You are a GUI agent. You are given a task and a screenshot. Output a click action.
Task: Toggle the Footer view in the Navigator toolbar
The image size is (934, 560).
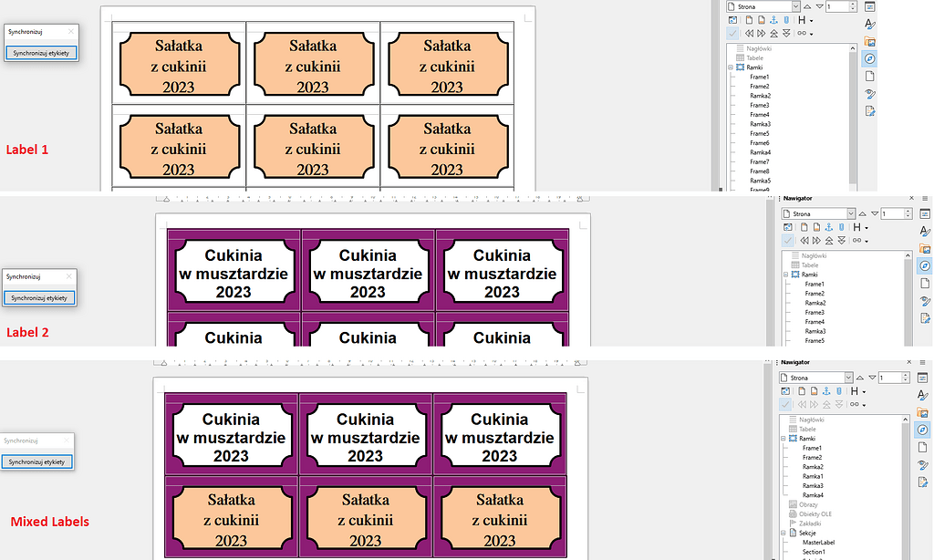[761, 19]
